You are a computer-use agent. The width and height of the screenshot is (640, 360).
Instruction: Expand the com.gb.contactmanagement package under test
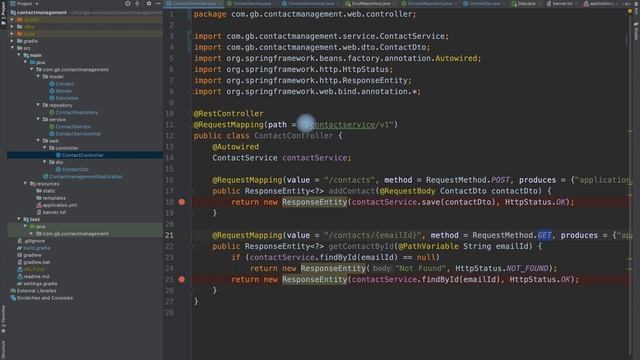click(x=32, y=233)
